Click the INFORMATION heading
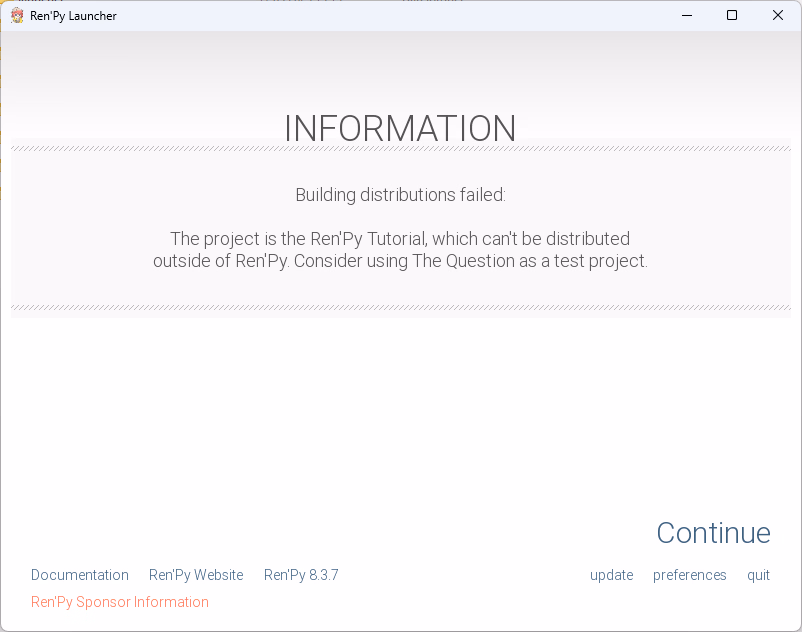This screenshot has height=632, width=802. tap(400, 129)
